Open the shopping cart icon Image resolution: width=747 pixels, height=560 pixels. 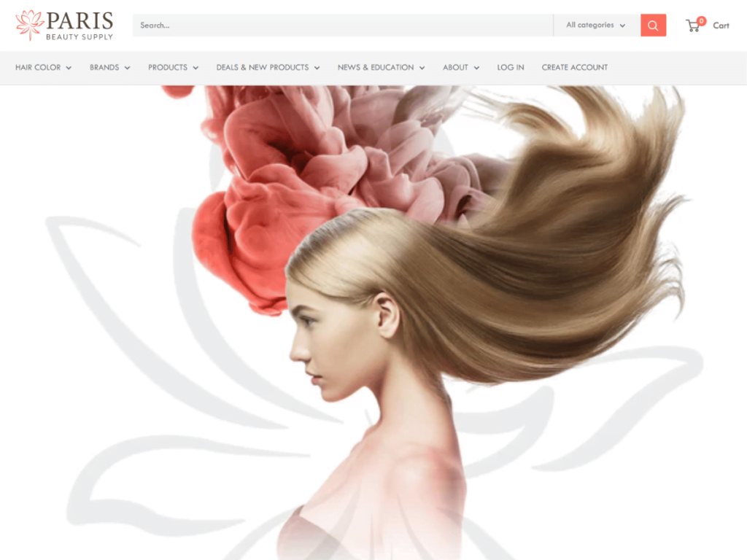click(x=695, y=24)
